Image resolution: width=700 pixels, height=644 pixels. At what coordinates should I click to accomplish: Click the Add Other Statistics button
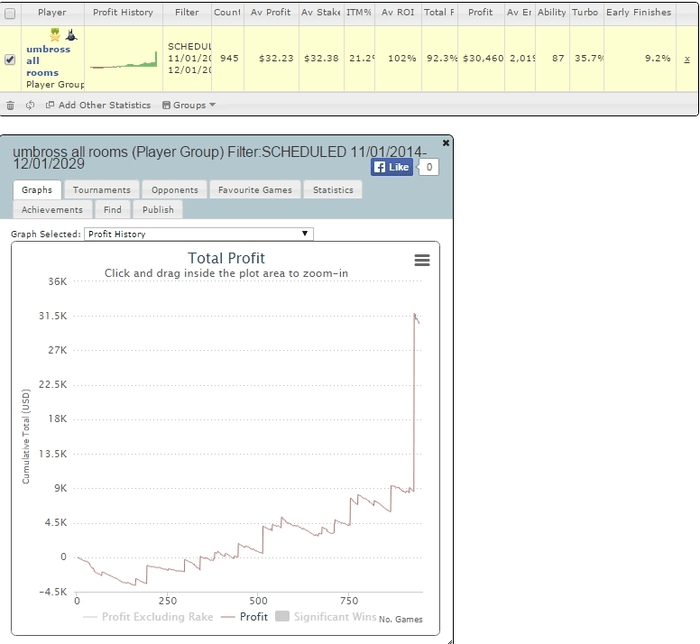98,105
